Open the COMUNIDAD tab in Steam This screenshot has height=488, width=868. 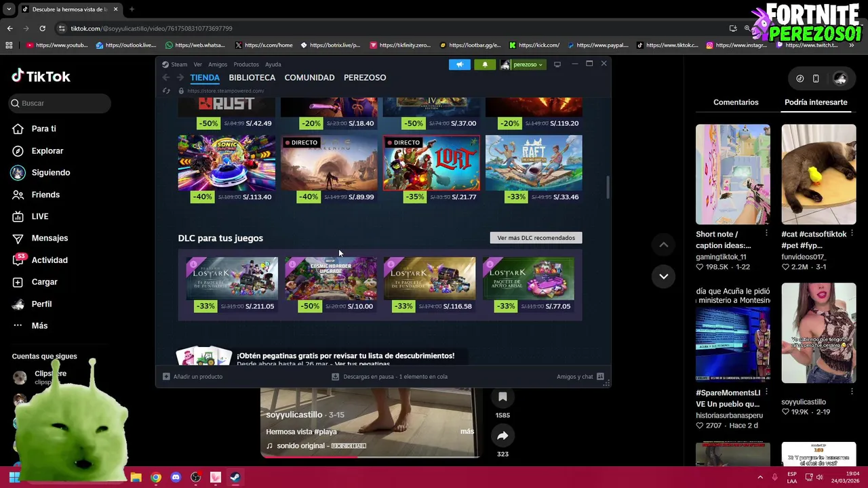309,77
